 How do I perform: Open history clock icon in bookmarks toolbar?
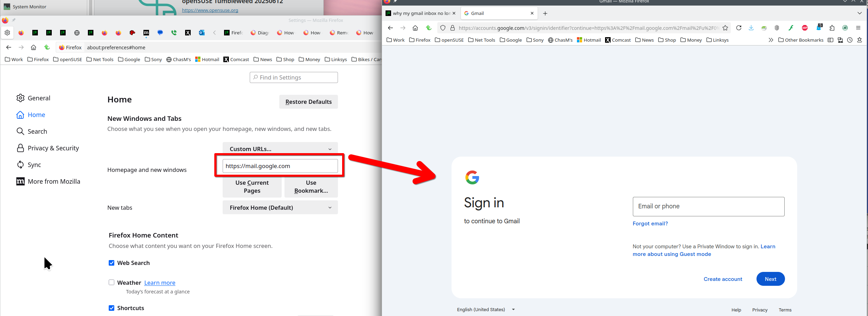[850, 40]
